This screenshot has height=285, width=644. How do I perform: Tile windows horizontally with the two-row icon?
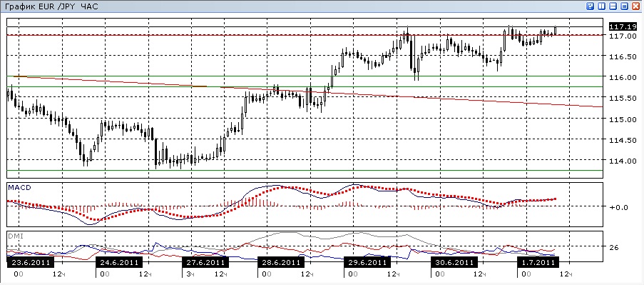click(x=613, y=6)
